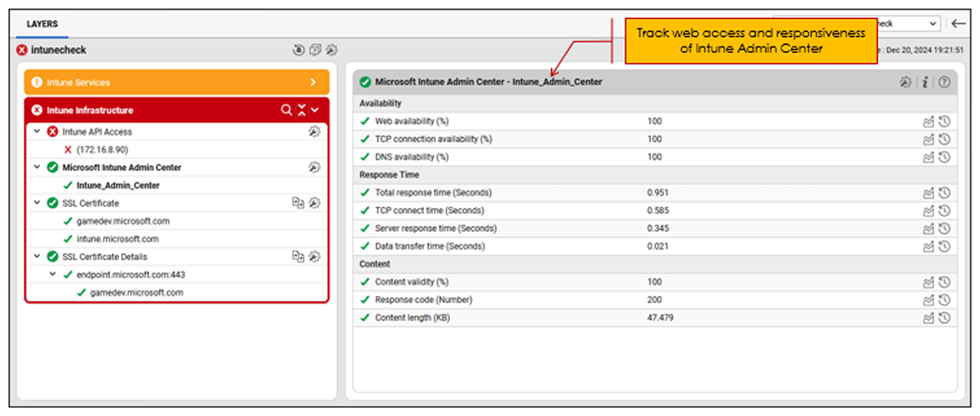Viewport: 980px width, 416px height.
Task: Click the Intune API Access test name
Action: pos(97,131)
